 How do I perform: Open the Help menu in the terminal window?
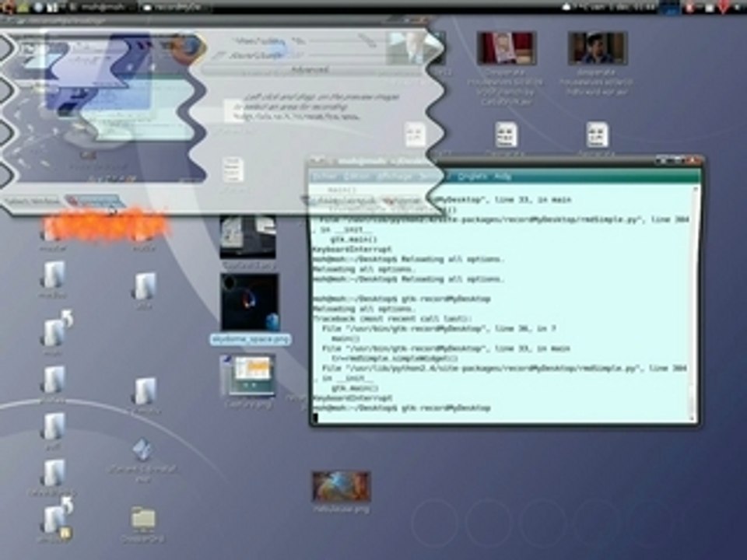click(503, 177)
